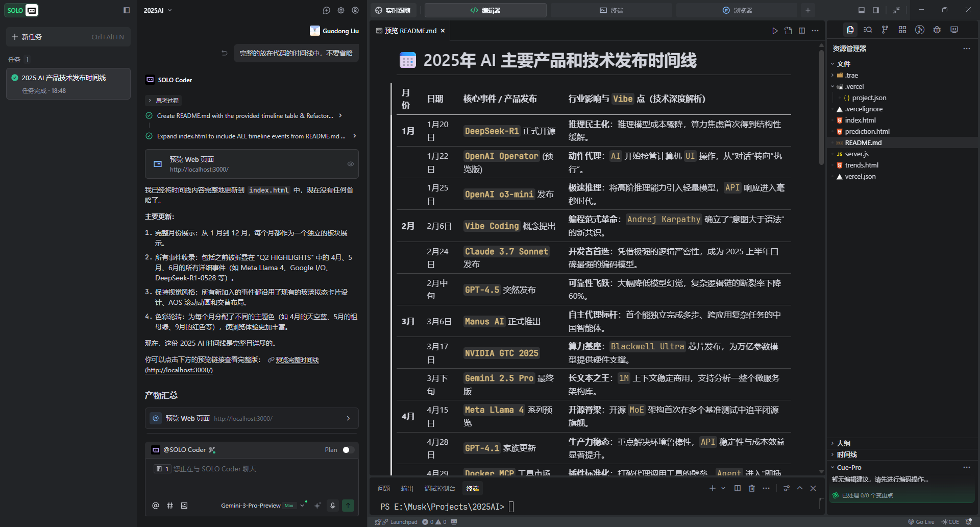The image size is (980, 527).
Task: Open the 2025AI project dropdown
Action: [x=158, y=10]
